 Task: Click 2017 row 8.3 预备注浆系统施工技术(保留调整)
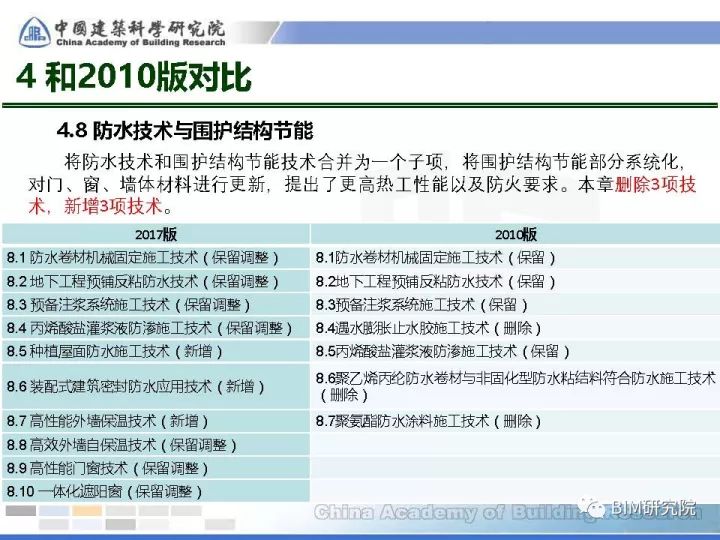[156, 304]
